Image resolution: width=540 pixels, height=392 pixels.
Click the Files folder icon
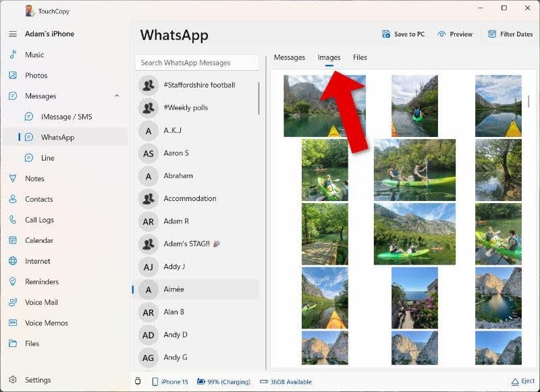[x=13, y=343]
